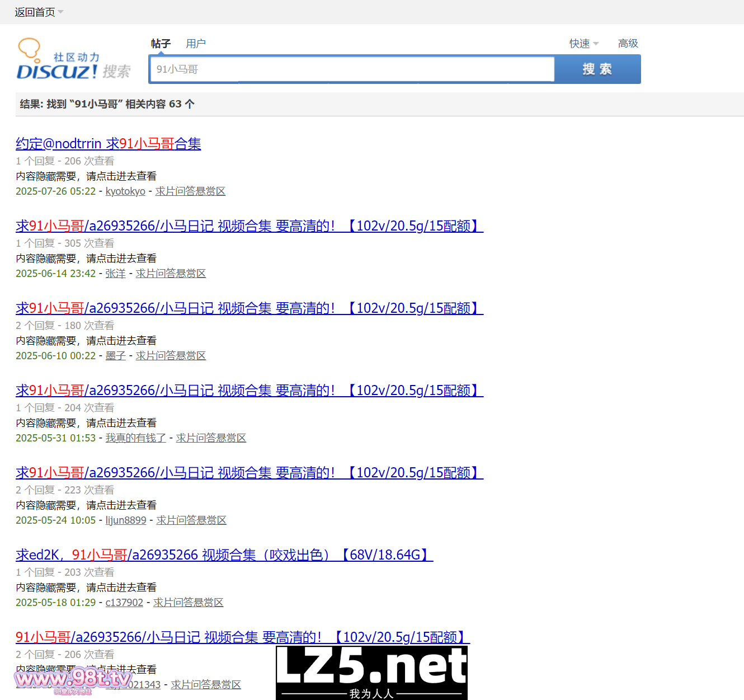Click the Discuz! logo
Image resolution: width=744 pixels, height=700 pixels.
tap(73, 60)
